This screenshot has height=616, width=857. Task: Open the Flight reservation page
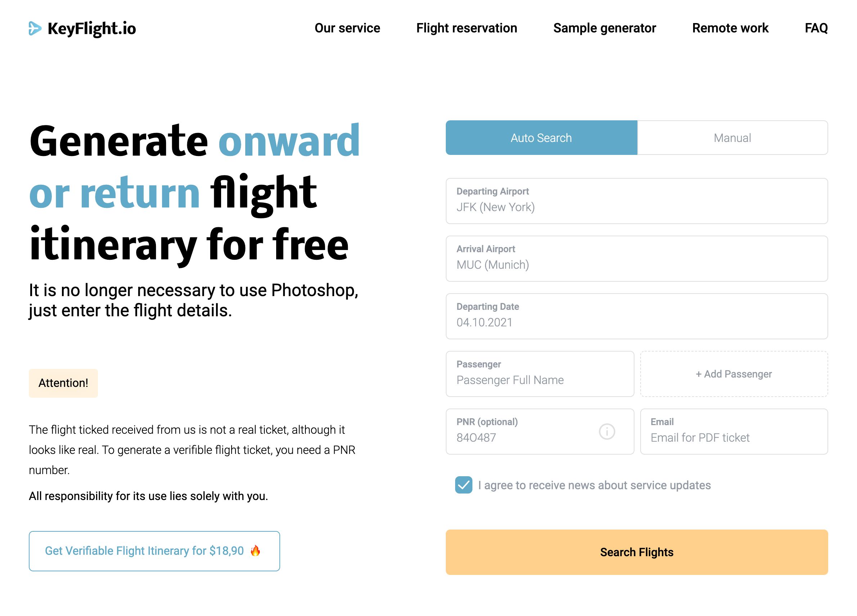(x=466, y=28)
